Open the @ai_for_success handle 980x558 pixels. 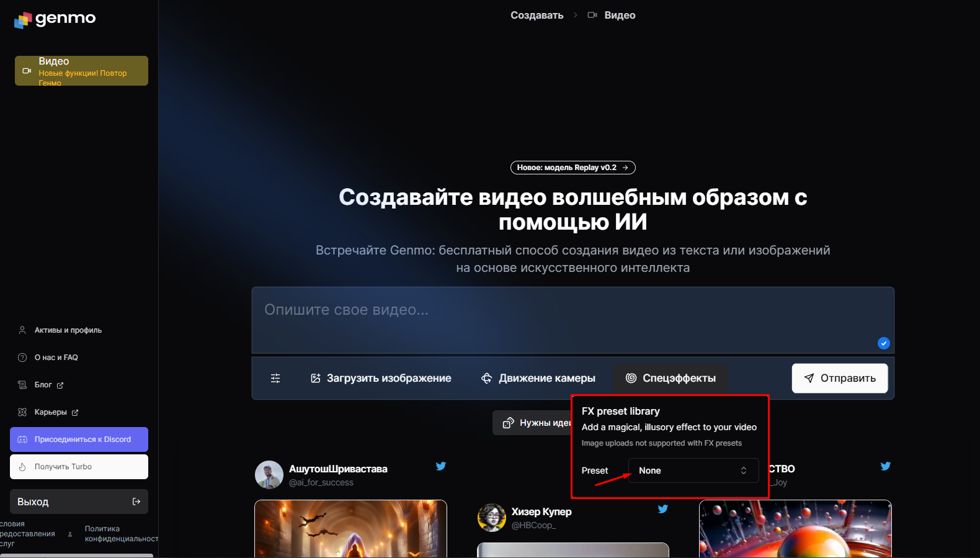[321, 482]
